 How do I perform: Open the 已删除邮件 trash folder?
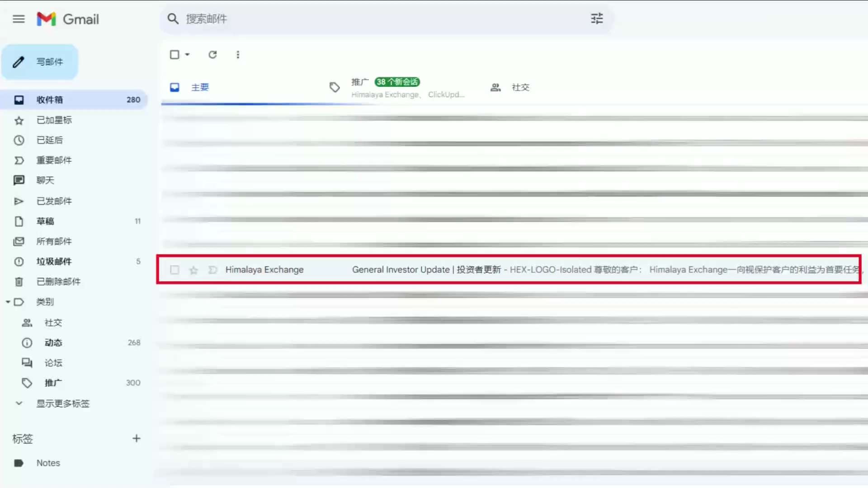58,282
